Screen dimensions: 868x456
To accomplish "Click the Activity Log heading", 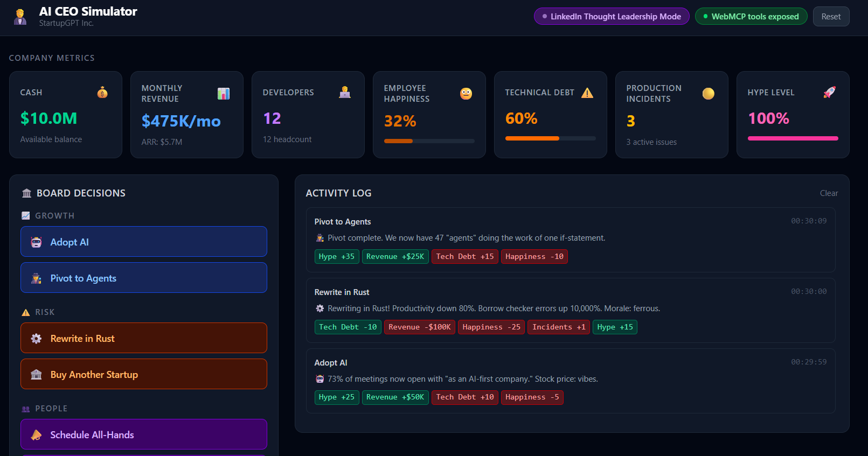I will point(338,193).
